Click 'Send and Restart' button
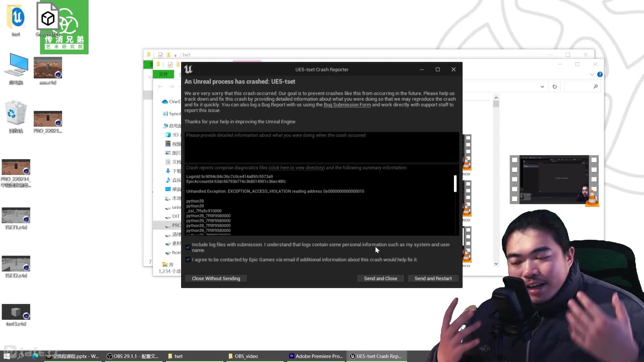644x362 pixels. point(433,279)
